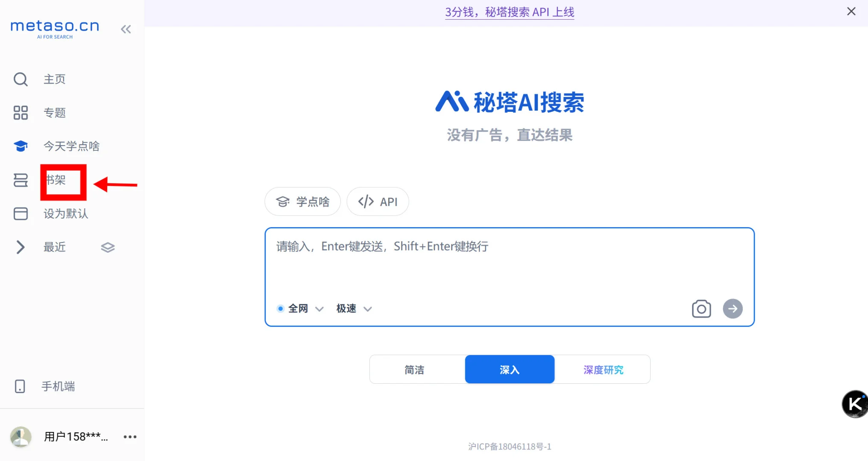Select 设为默认 in the sidebar
The height and width of the screenshot is (461, 868).
[66, 213]
